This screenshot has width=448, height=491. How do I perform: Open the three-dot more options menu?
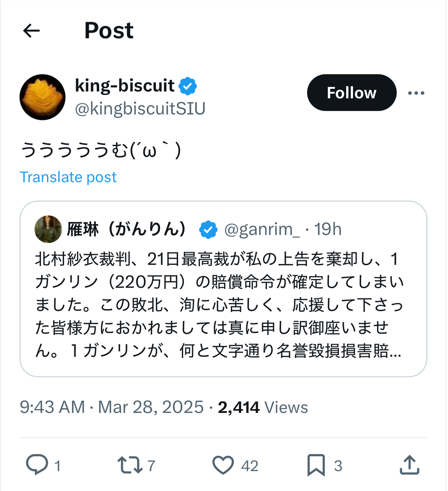coord(416,93)
